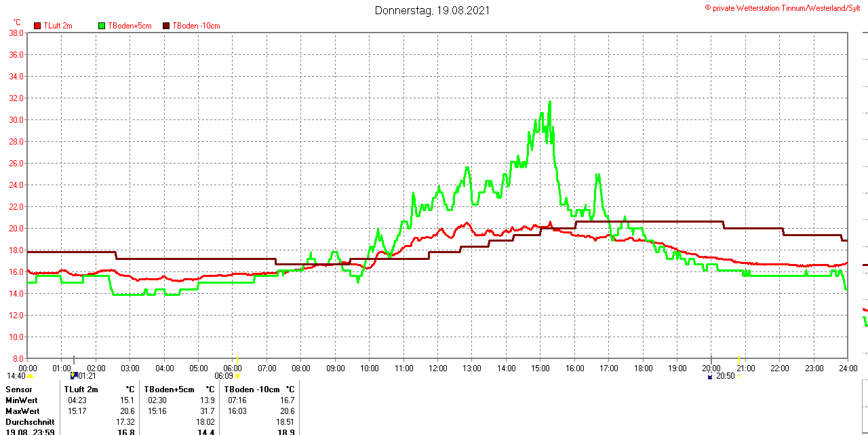The height and width of the screenshot is (435, 868).
Task: Click the yellow sunrise tick on time axis
Action: (237, 358)
